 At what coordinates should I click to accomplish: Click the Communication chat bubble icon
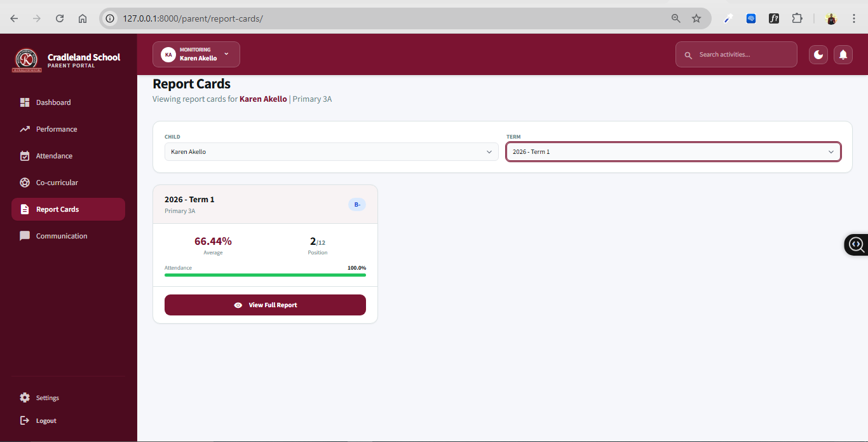click(x=25, y=236)
